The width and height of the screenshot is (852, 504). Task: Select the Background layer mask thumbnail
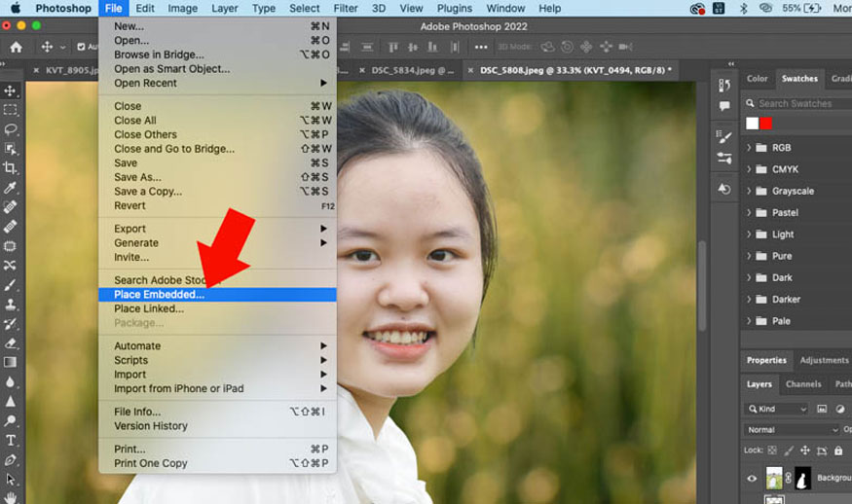coord(802,478)
